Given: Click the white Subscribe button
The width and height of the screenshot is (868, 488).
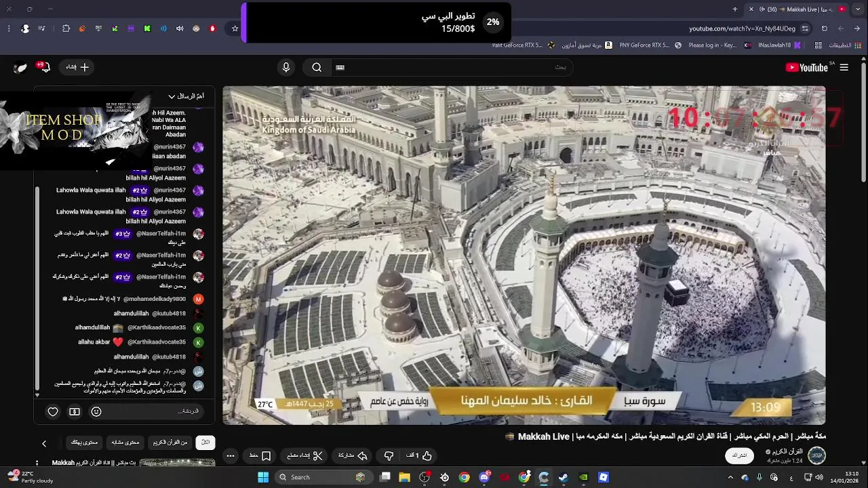Looking at the screenshot, I should click(738, 455).
